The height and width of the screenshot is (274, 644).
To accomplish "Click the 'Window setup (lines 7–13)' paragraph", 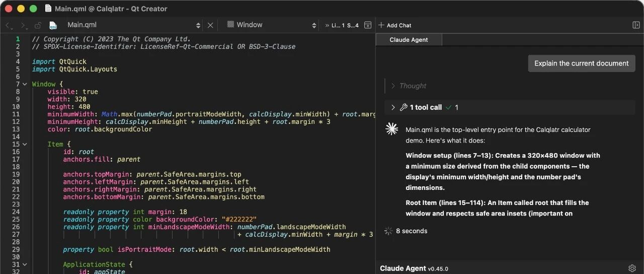I will coord(503,172).
